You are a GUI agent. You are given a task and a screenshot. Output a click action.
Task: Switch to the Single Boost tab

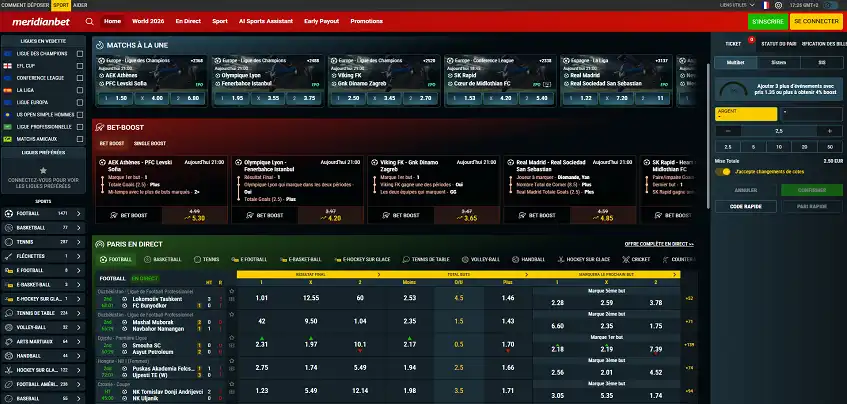coord(150,144)
